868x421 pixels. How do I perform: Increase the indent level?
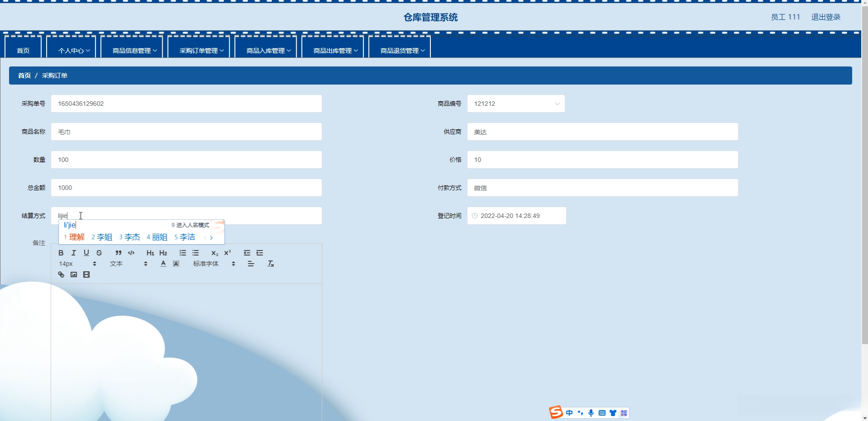pyautogui.click(x=259, y=253)
